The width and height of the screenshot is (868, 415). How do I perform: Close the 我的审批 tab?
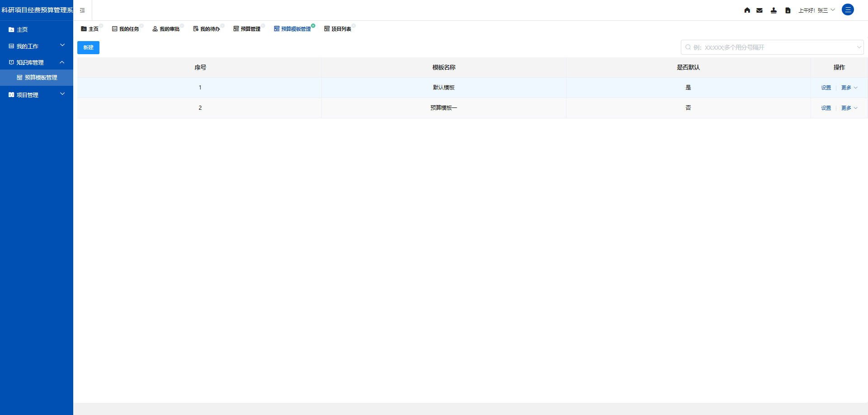tap(182, 26)
